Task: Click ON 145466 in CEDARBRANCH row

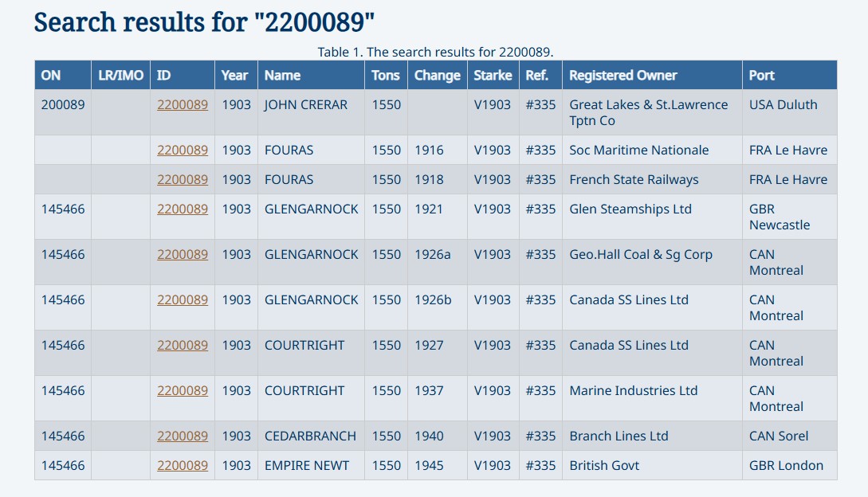Action: [62, 436]
